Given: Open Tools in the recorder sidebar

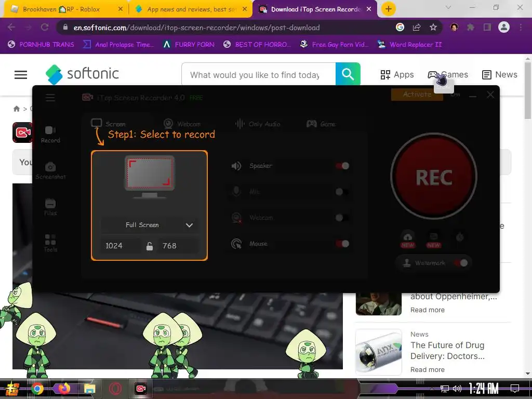Looking at the screenshot, I should [50, 243].
